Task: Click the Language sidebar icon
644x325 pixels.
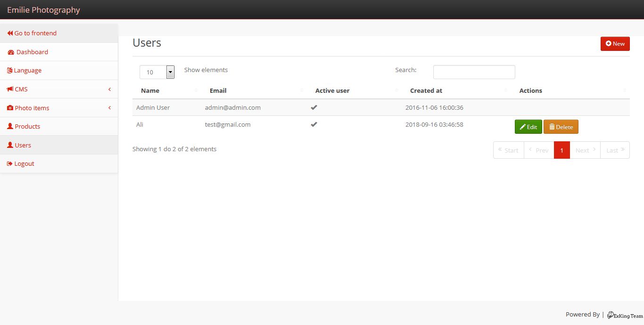Action: [10, 71]
